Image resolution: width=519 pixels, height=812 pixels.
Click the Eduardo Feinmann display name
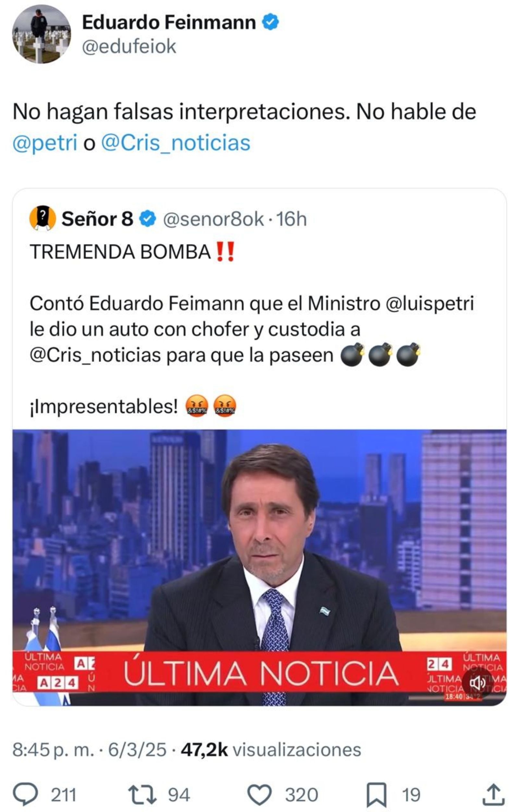coord(169,22)
